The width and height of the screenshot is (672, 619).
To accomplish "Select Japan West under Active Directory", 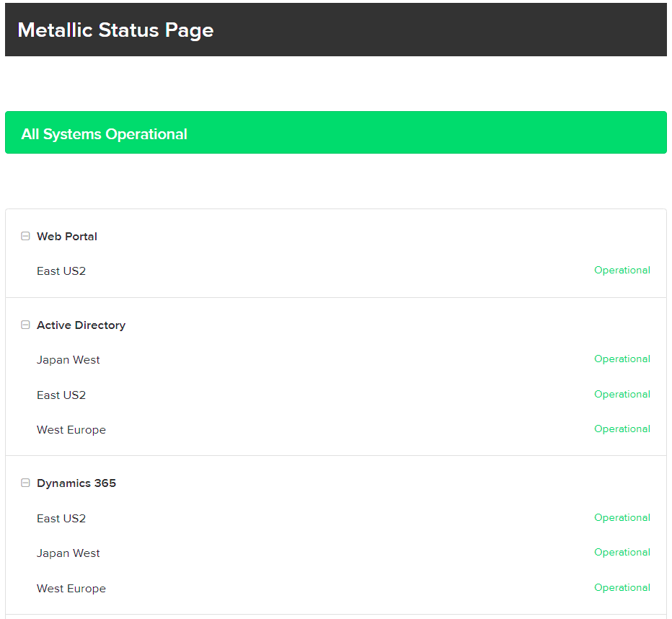I will (x=68, y=360).
